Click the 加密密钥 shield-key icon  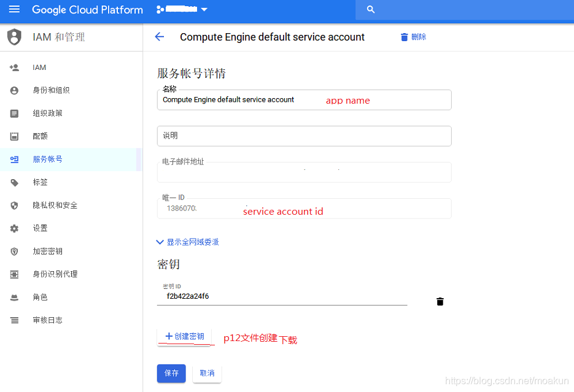(x=14, y=252)
